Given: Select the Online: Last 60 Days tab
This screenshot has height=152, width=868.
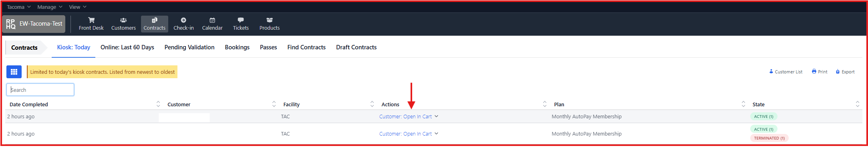Looking at the screenshot, I should pos(127,47).
